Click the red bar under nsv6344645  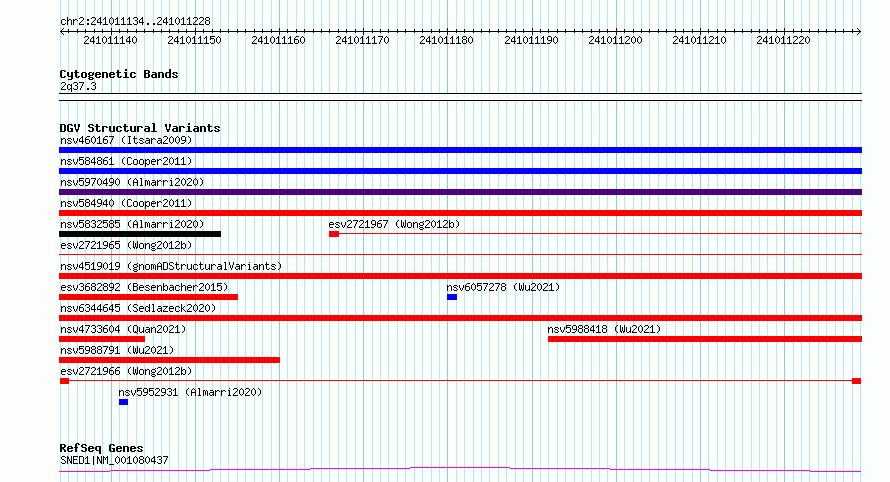(460, 318)
